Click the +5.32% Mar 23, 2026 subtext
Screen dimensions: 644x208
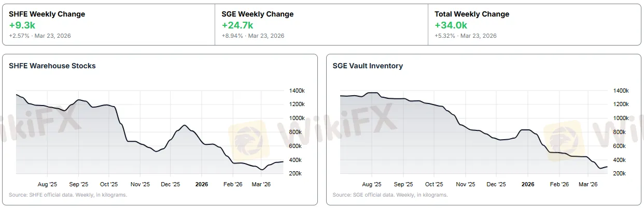click(x=466, y=36)
